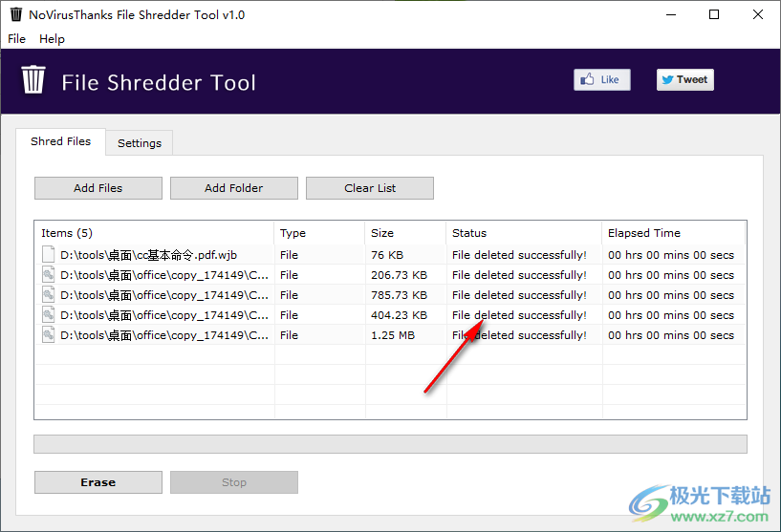The height and width of the screenshot is (532, 781).
Task: Click the Items (5) column header
Action: click(155, 233)
